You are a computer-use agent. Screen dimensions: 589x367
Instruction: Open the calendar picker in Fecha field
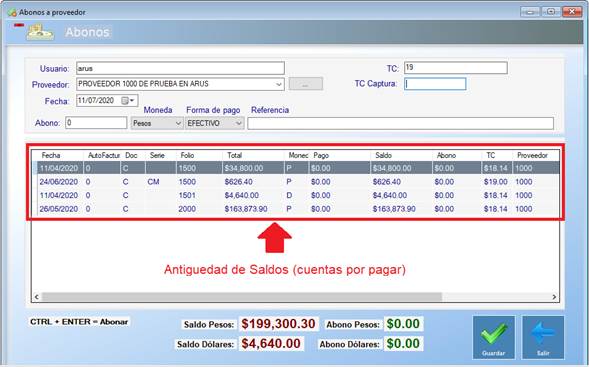[128, 100]
